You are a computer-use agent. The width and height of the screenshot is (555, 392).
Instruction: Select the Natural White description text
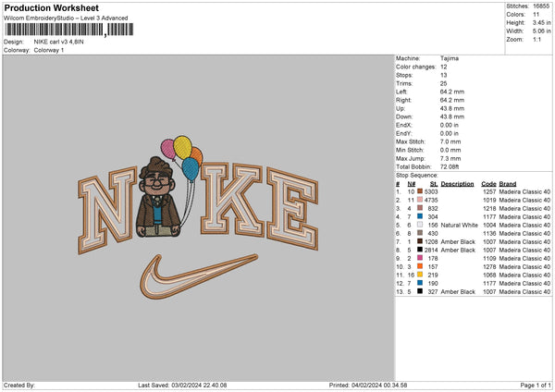(460, 225)
